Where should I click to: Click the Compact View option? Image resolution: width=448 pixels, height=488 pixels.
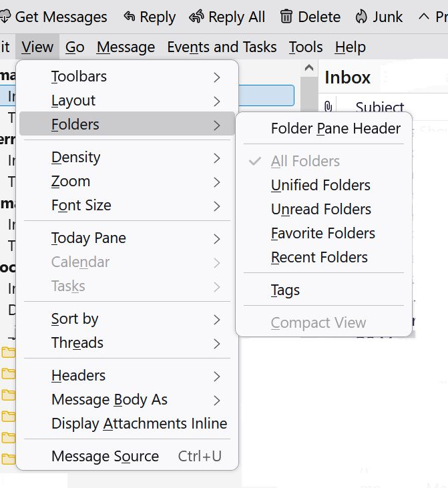click(x=324, y=322)
